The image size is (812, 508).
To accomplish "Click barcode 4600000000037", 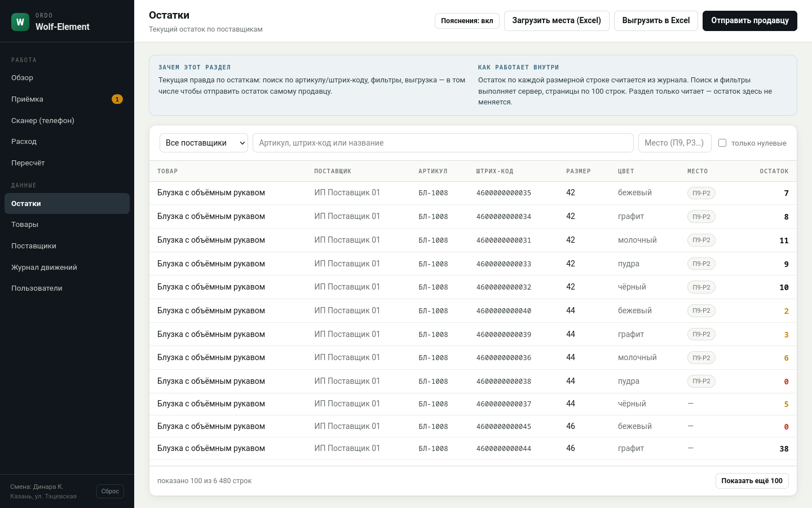I will point(504,404).
